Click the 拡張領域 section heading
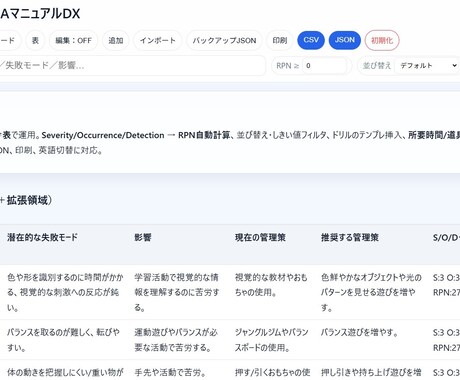Viewport: 460px width, 380px height. (26, 200)
